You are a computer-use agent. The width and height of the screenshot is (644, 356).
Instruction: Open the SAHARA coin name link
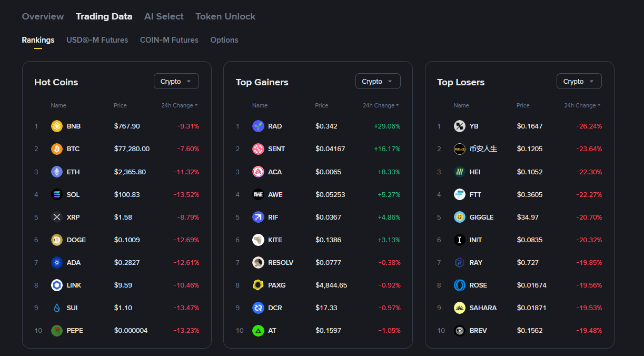click(483, 308)
